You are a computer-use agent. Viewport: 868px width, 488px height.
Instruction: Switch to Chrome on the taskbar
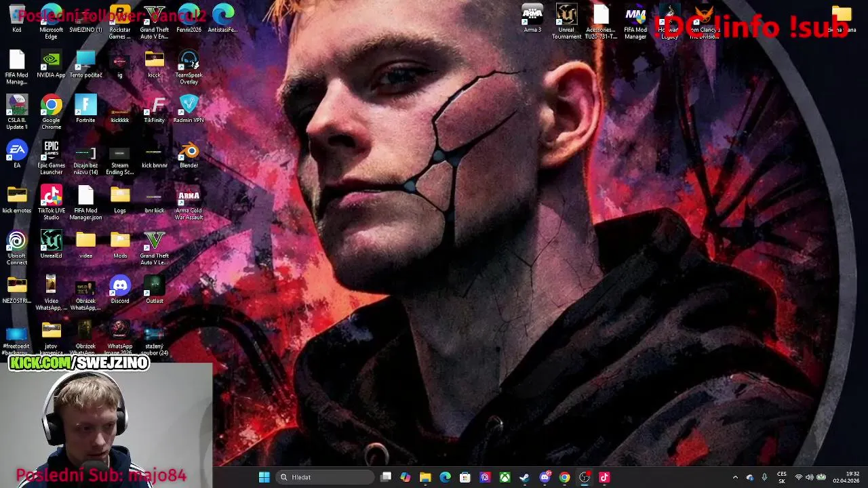click(564, 477)
